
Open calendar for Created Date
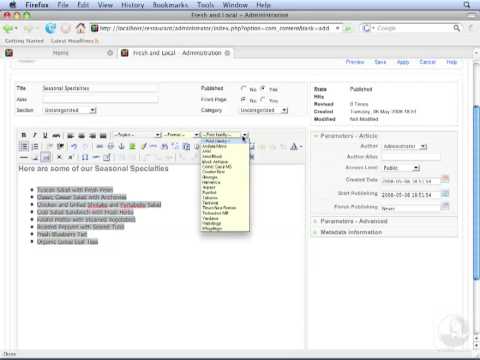point(445,179)
